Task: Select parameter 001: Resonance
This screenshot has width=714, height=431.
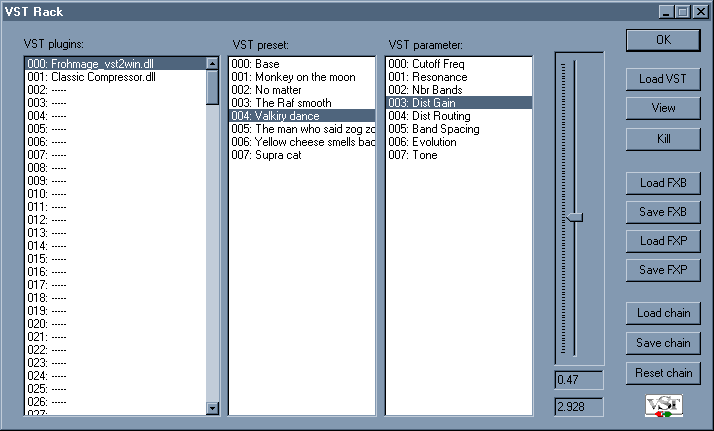Action: (x=459, y=77)
